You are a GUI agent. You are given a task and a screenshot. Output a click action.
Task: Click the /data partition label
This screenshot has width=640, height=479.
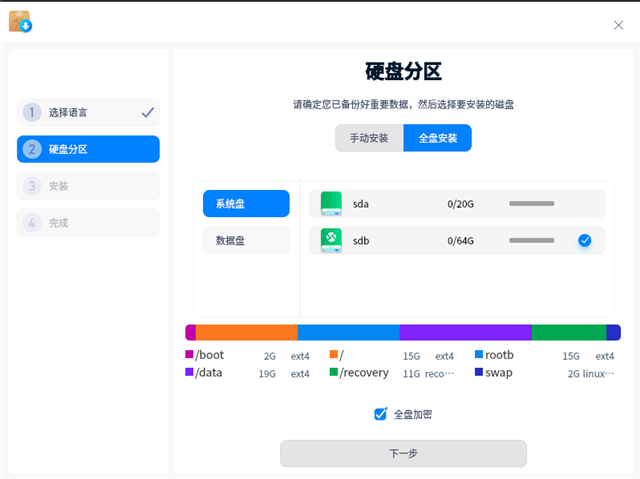point(209,373)
